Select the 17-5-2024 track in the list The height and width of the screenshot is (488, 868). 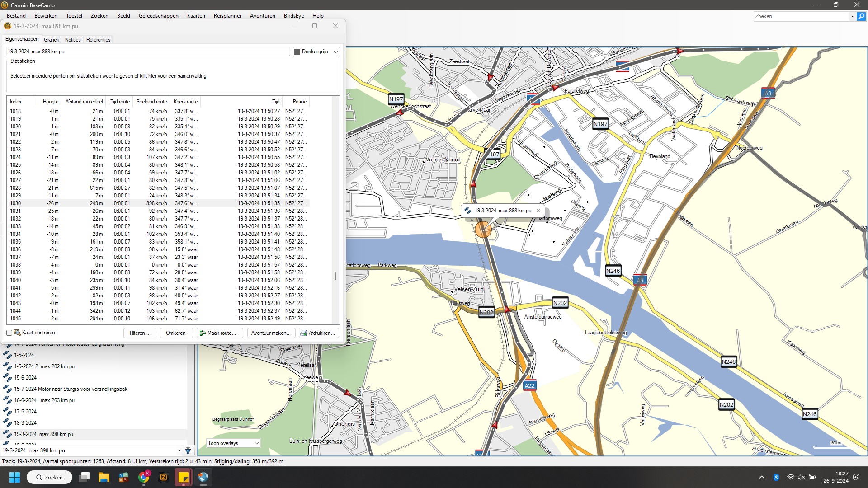[x=25, y=412]
